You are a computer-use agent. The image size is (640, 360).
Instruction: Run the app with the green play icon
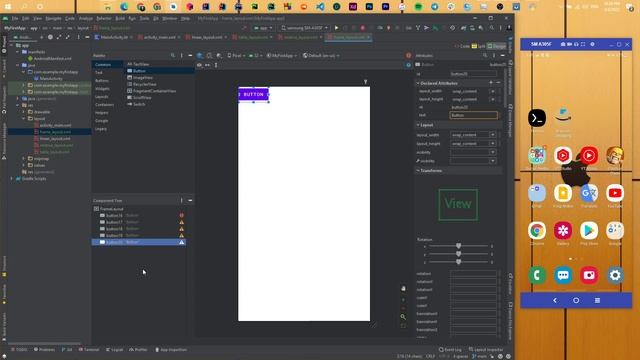(336, 28)
